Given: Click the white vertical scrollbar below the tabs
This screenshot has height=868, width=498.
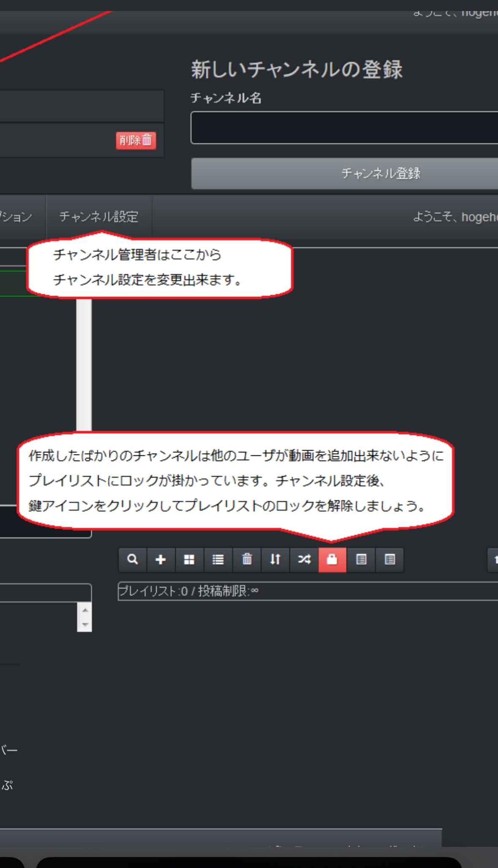Looking at the screenshot, I should pyautogui.click(x=84, y=364).
